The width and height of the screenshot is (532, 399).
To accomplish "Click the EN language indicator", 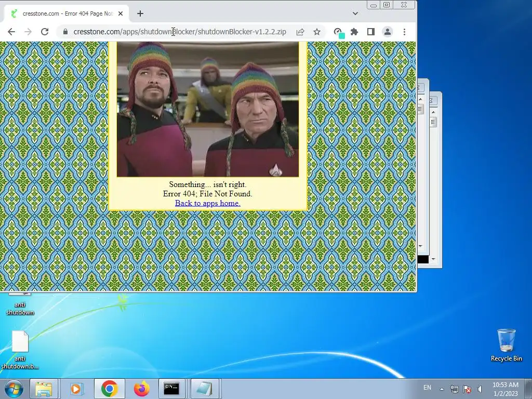I will [427, 388].
